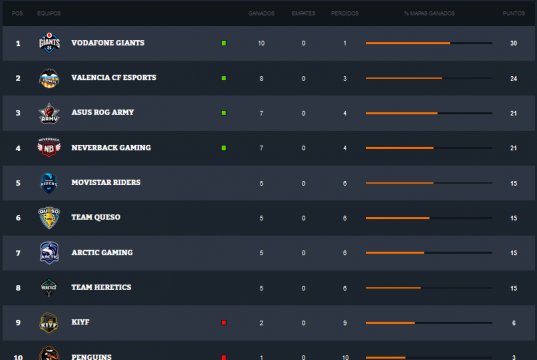
Task: Open the ASUS ROG Army logo
Action: [x=49, y=113]
